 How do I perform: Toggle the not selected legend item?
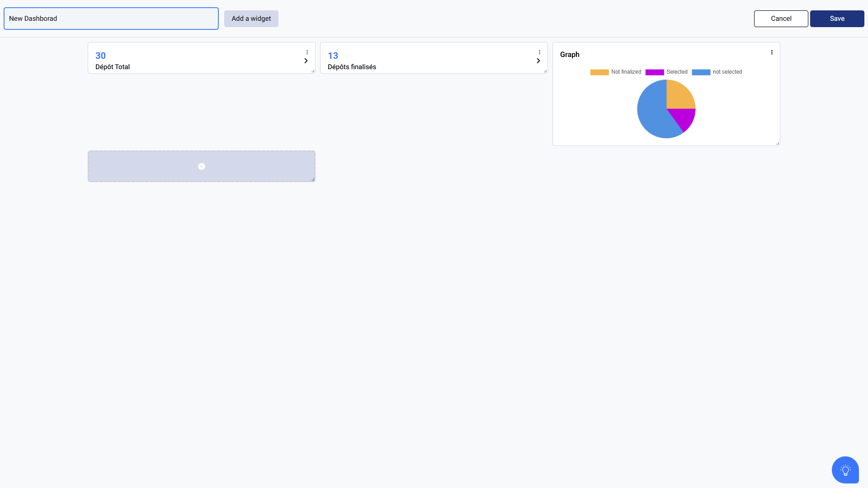[717, 72]
